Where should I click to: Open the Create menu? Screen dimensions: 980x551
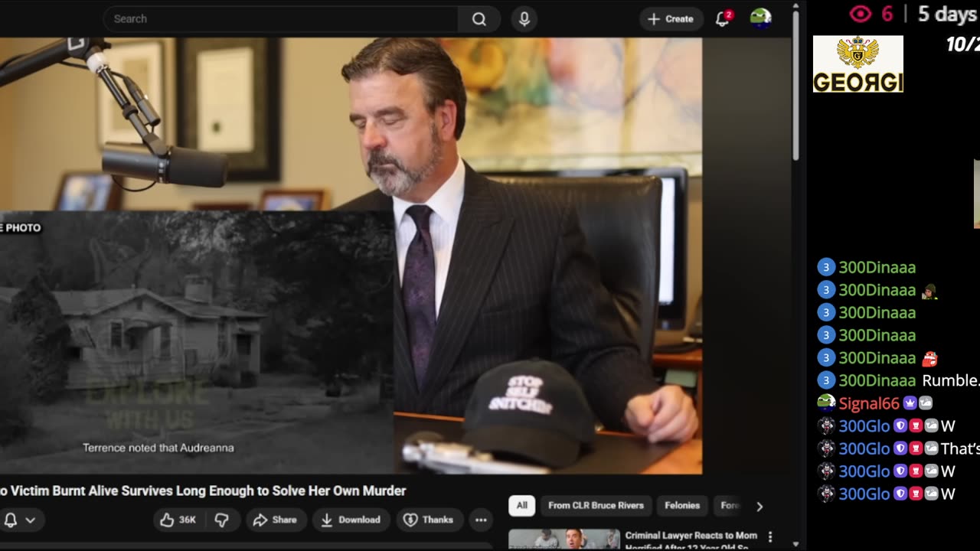[671, 19]
